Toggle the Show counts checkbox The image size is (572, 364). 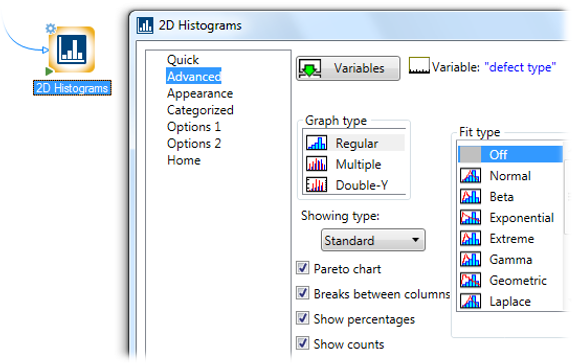pyautogui.click(x=302, y=343)
